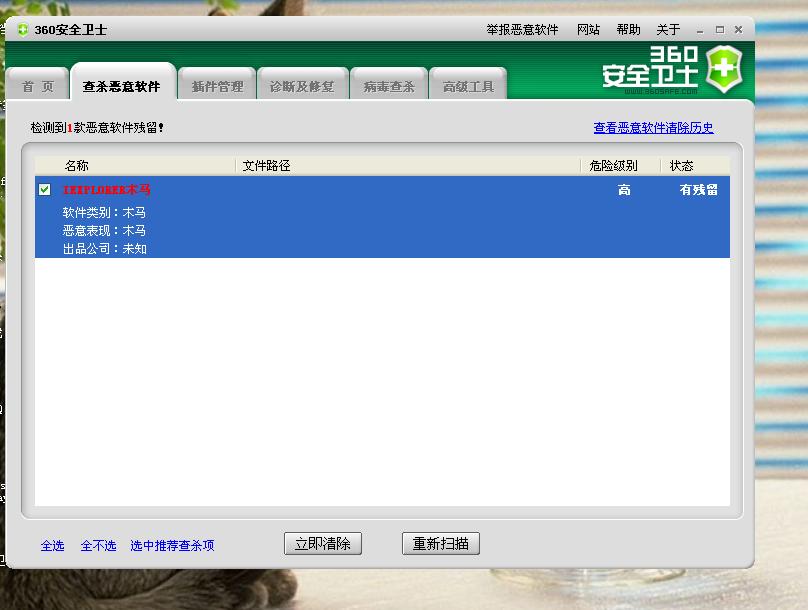Click the 全选 link
The height and width of the screenshot is (610, 808).
(x=53, y=545)
